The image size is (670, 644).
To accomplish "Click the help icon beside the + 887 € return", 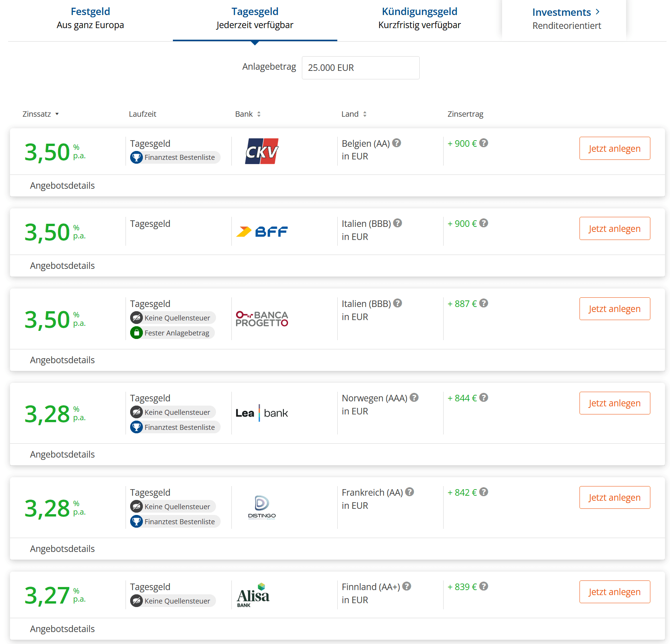I will (484, 303).
